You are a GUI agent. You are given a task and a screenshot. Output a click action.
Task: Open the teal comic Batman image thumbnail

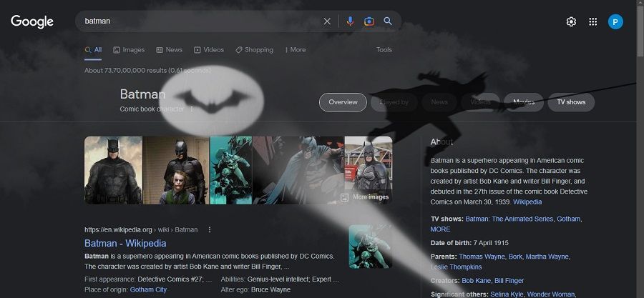(231, 170)
